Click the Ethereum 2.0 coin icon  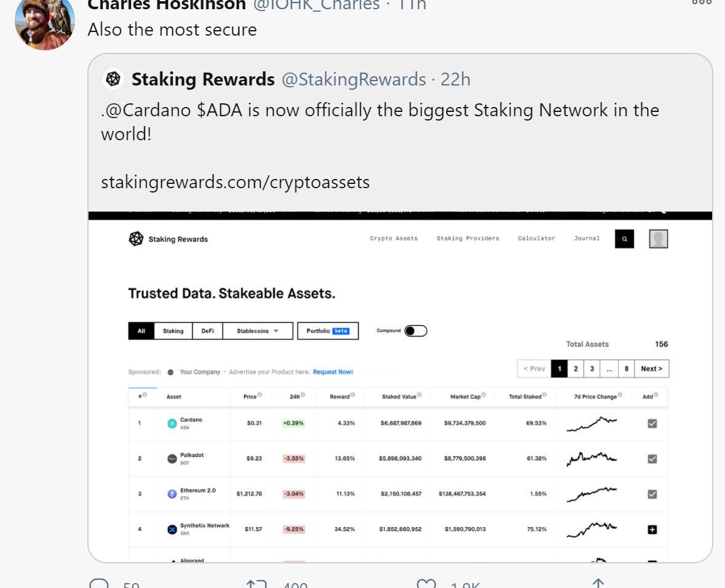(x=172, y=494)
